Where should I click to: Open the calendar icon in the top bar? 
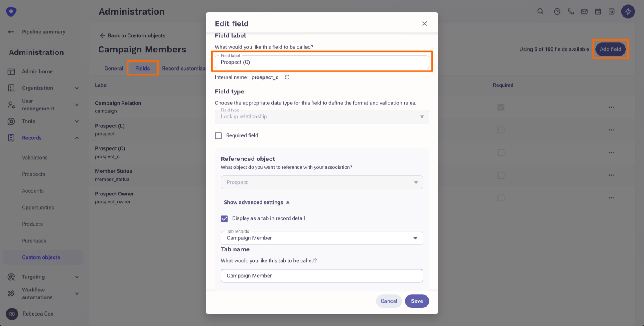click(x=598, y=12)
